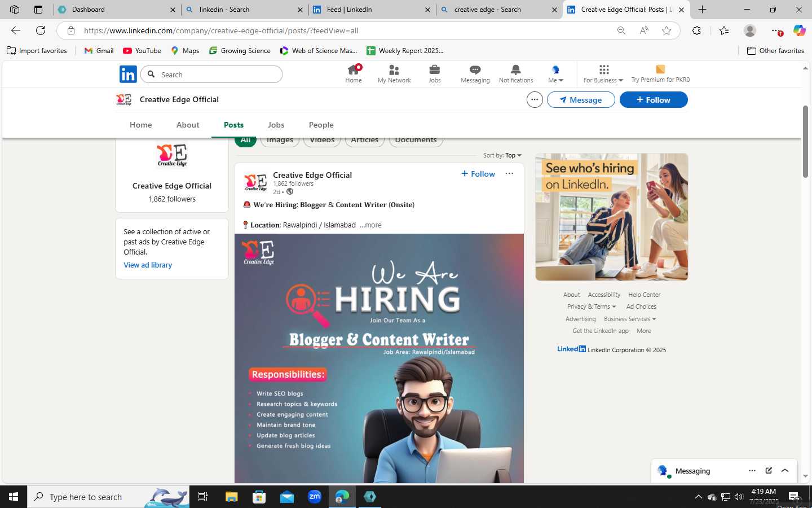The height and width of the screenshot is (508, 812).
Task: Filter posts by Videos
Action: [322, 141]
